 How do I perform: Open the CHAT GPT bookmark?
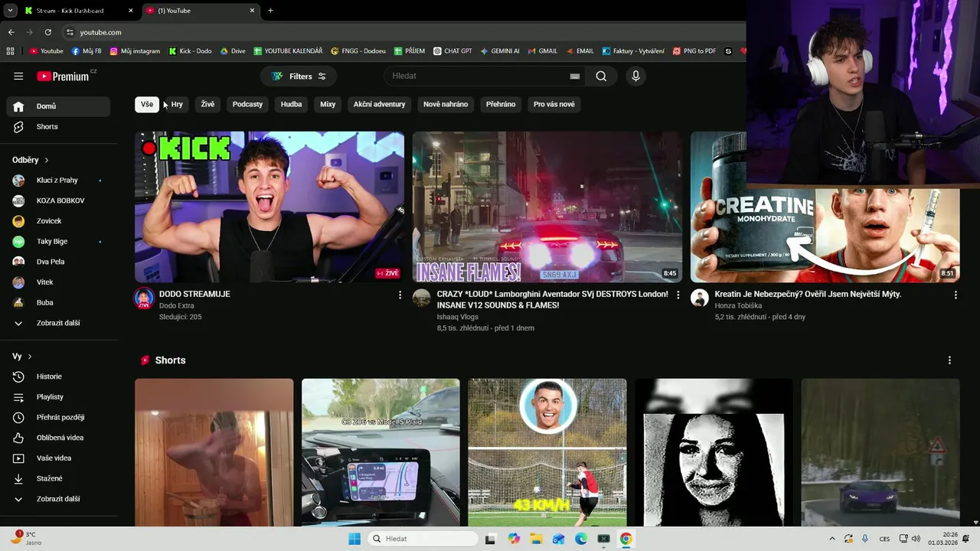point(452,51)
